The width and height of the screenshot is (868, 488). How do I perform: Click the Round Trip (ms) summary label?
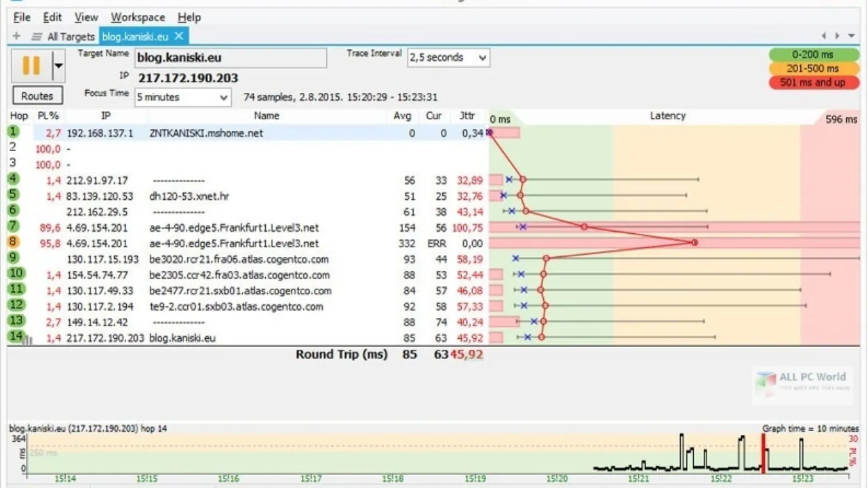point(341,354)
